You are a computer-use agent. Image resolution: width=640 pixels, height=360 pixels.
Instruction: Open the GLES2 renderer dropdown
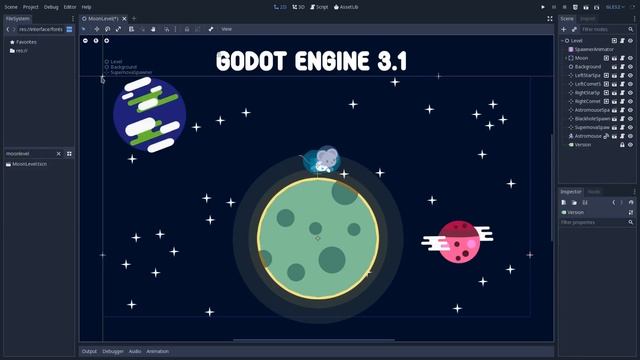point(615,7)
